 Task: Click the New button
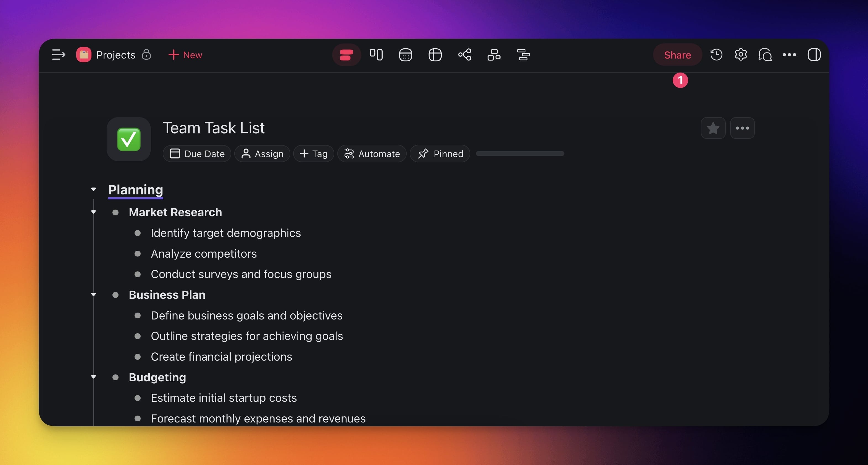pos(185,55)
